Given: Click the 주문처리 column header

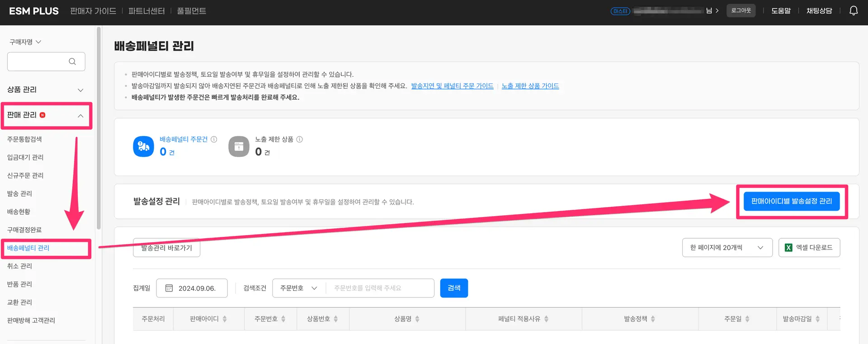Looking at the screenshot, I should tap(153, 319).
